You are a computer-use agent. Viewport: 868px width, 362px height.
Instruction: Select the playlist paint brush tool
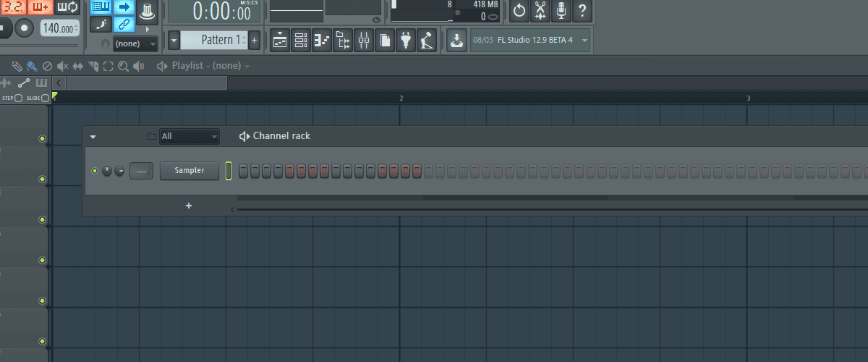click(32, 66)
